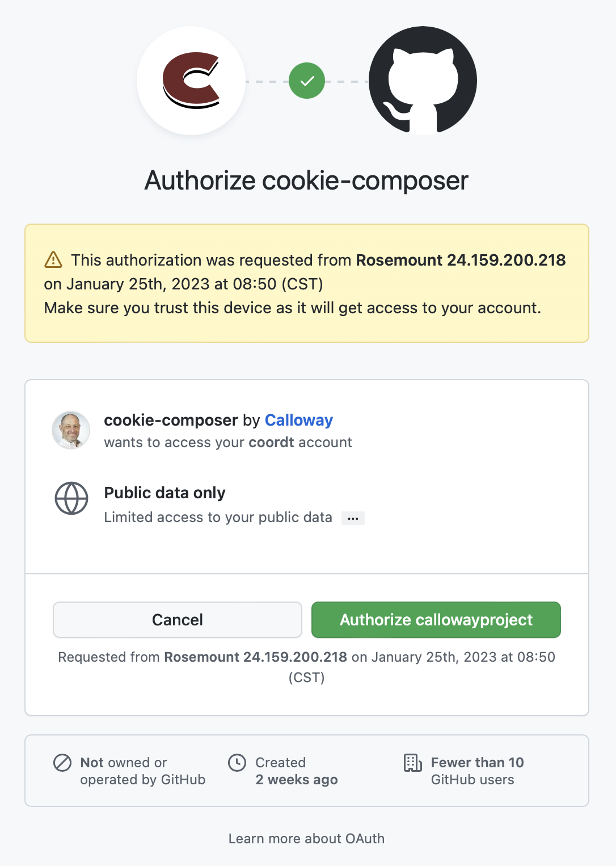
Task: Click the Authorize callowayproject button
Action: (x=436, y=620)
